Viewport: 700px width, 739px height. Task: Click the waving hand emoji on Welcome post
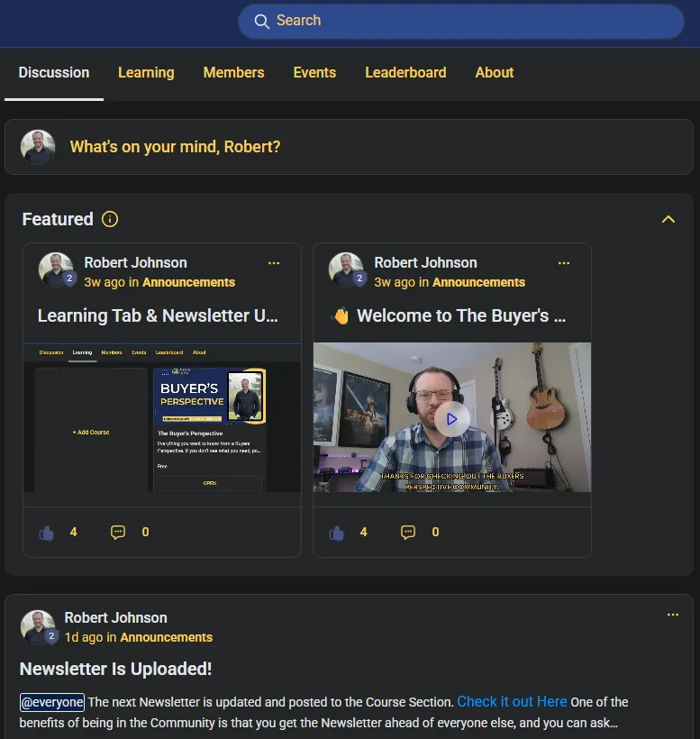[341, 315]
